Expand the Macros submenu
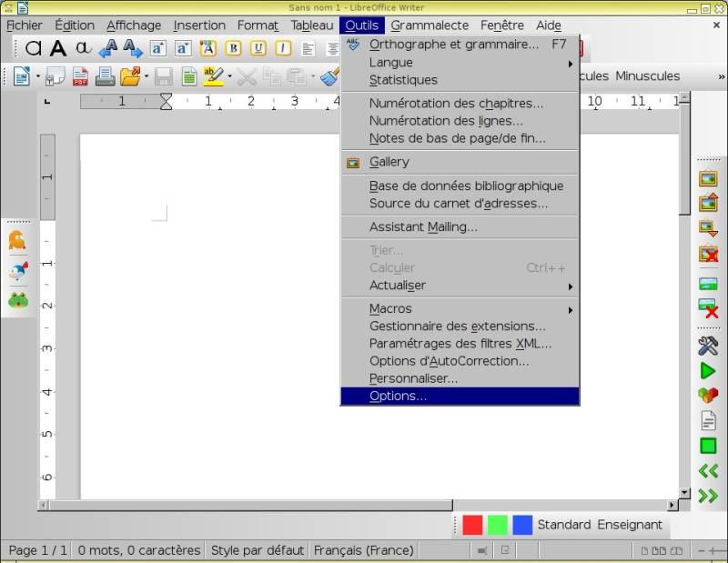Viewport: 728px width, 563px height. (460, 308)
